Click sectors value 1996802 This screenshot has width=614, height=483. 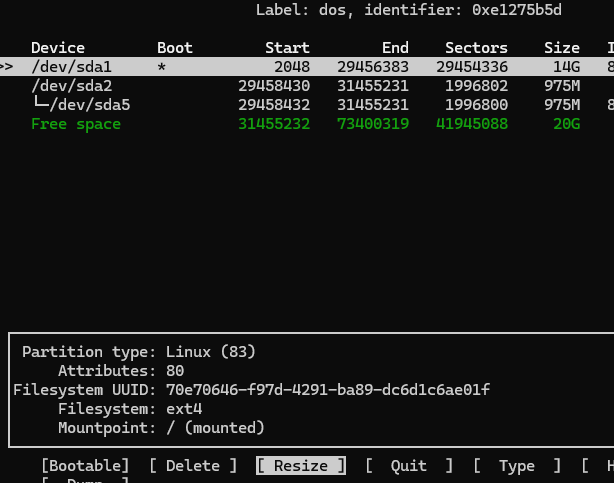[x=476, y=86]
